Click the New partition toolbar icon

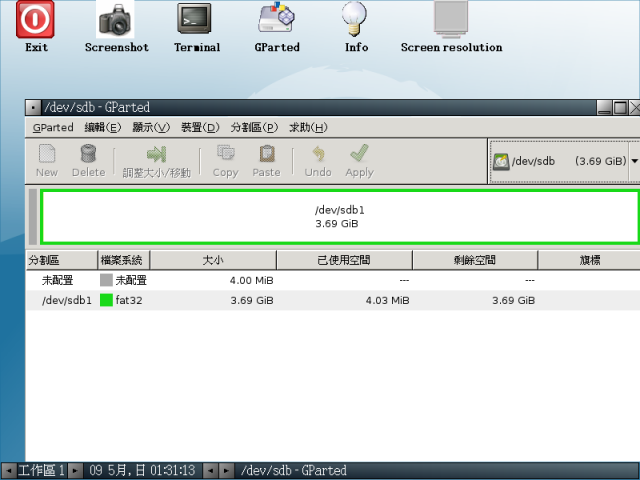[47, 154]
